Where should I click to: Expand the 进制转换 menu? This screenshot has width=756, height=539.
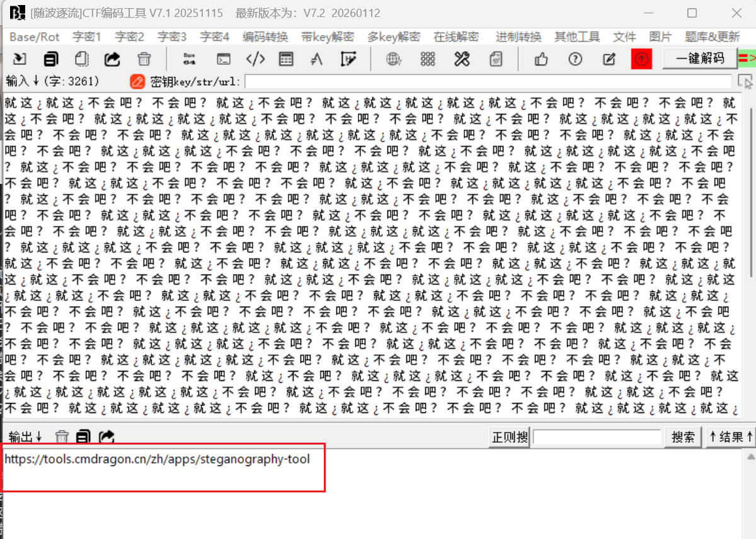point(518,37)
